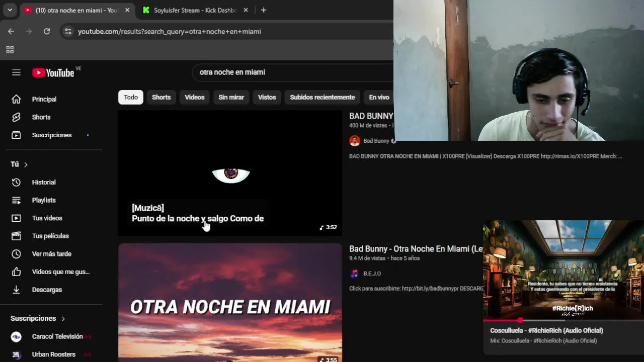Open the browser apps grid shortcut

(x=10, y=50)
